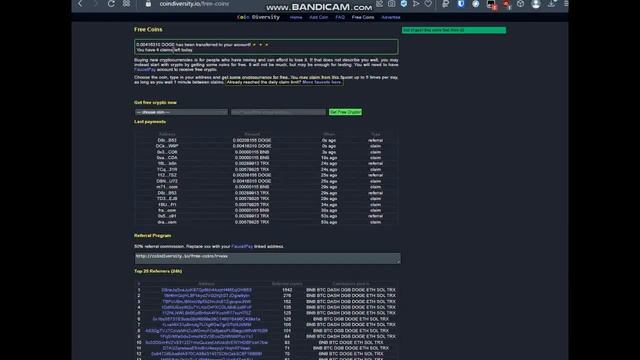
Task: Click the browser forward arrow
Action: click(95, 4)
